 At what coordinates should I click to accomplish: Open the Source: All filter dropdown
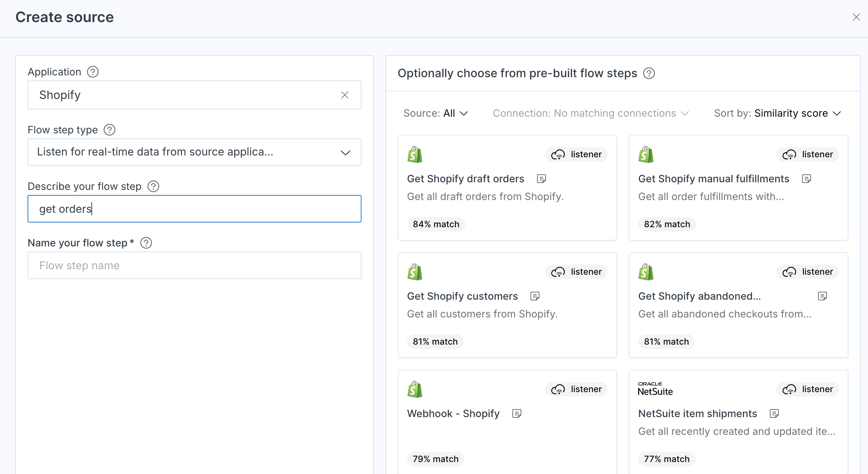[436, 113]
